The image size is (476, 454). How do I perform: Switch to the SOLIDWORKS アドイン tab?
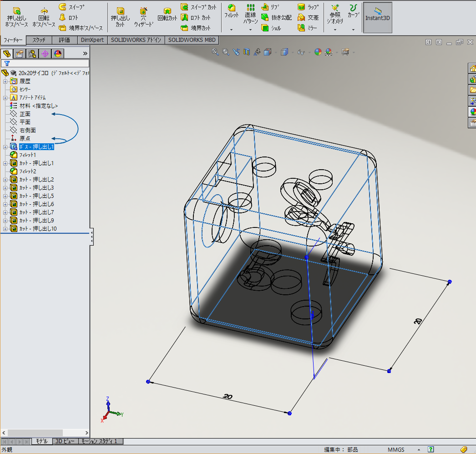click(x=136, y=40)
